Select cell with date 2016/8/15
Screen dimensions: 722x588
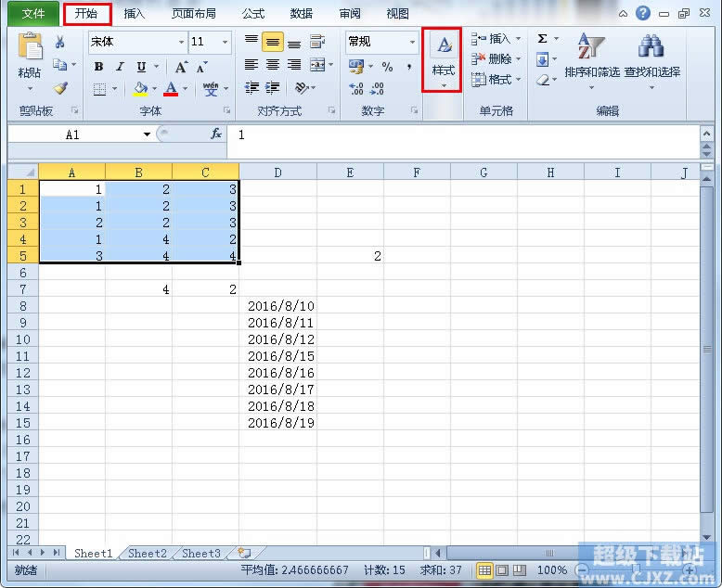pyautogui.click(x=278, y=355)
